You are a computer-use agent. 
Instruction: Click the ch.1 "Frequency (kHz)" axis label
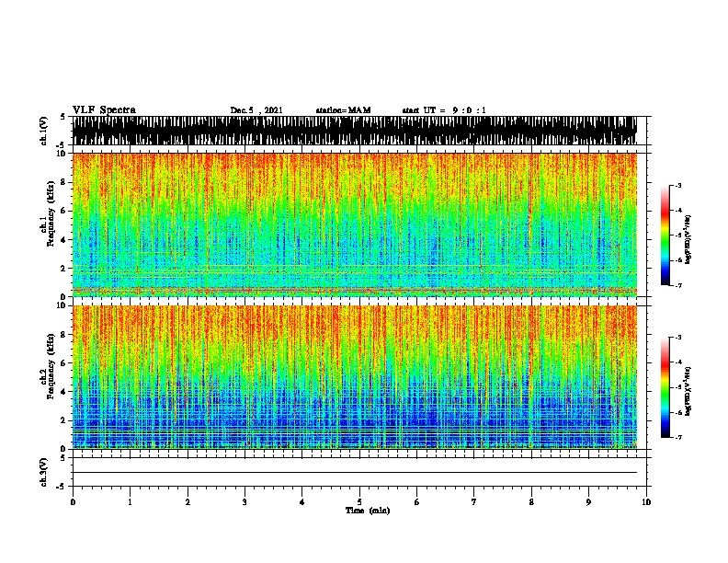click(51, 213)
